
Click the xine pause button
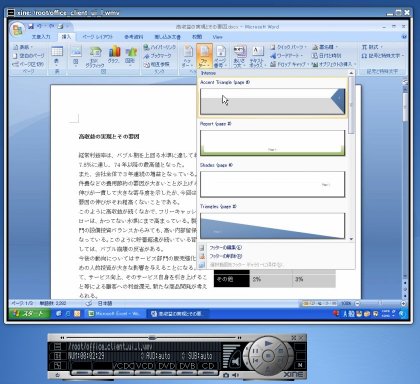coord(255,351)
